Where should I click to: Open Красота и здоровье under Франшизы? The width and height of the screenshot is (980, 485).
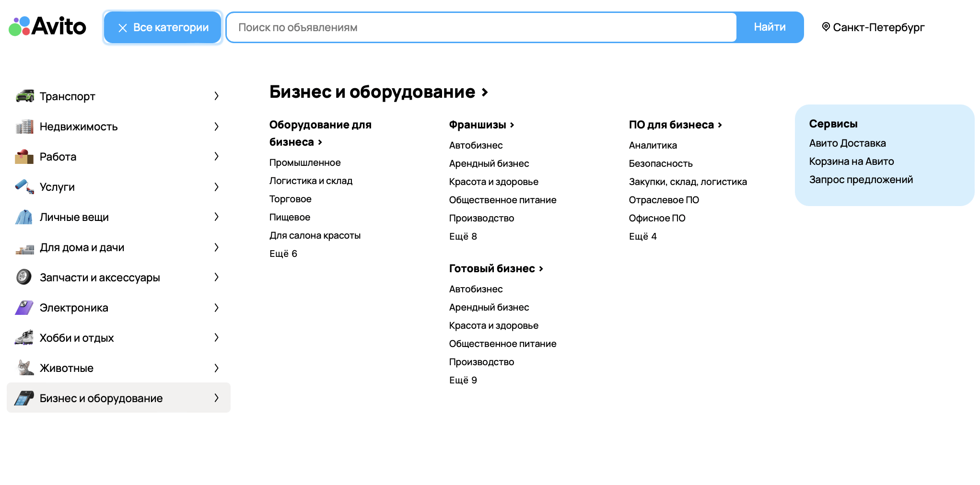[x=494, y=182]
